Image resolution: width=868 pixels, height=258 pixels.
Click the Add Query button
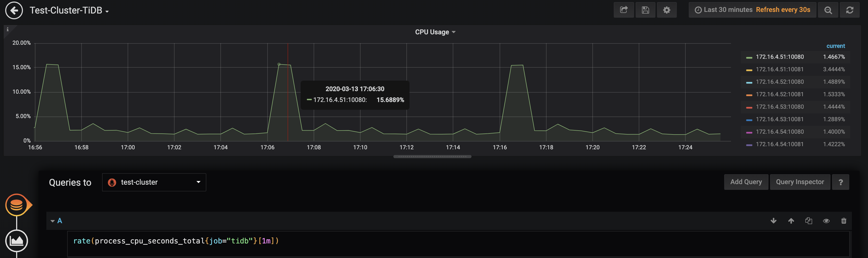746,182
